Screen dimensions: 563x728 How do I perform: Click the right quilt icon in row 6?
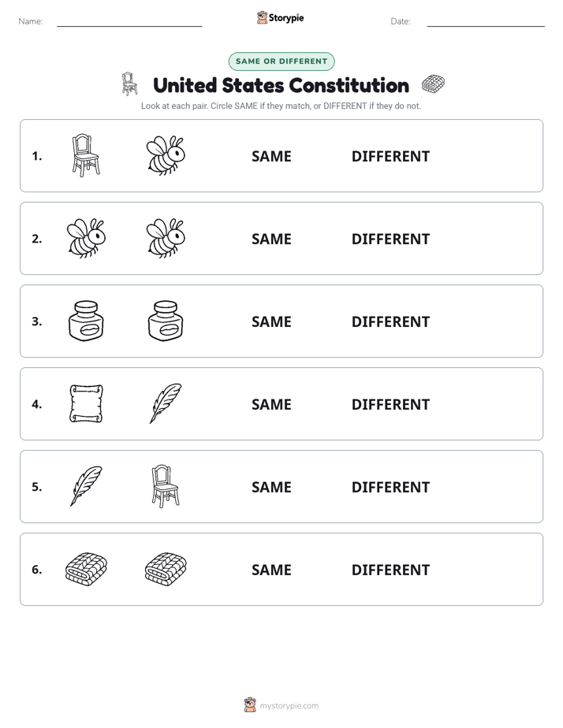pyautogui.click(x=166, y=569)
